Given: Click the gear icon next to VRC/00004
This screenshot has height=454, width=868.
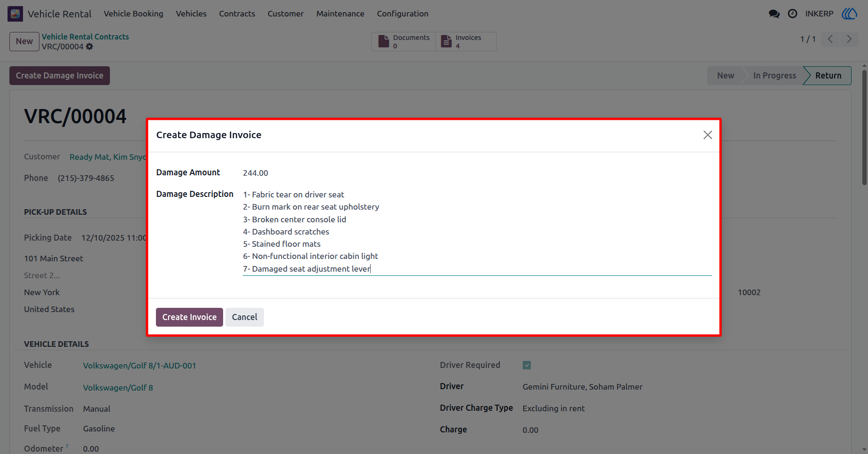Looking at the screenshot, I should (89, 47).
